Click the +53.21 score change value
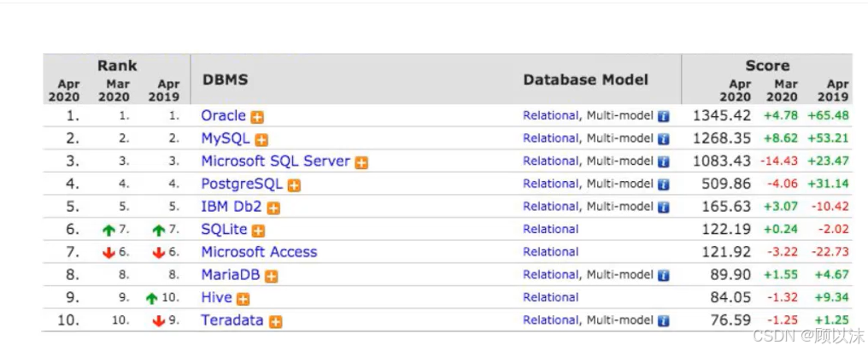Screen dimensions: 868x351 pyautogui.click(x=828, y=138)
